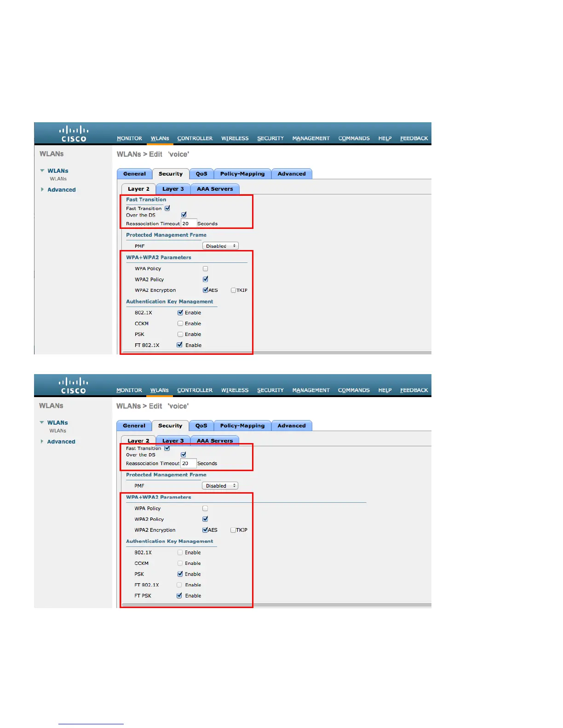Enable CCKM checkbox in upper screenshot

pyautogui.click(x=180, y=324)
